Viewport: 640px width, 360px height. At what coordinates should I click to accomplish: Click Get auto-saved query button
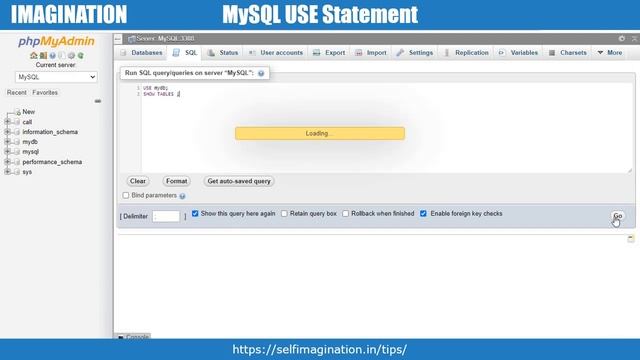239,181
